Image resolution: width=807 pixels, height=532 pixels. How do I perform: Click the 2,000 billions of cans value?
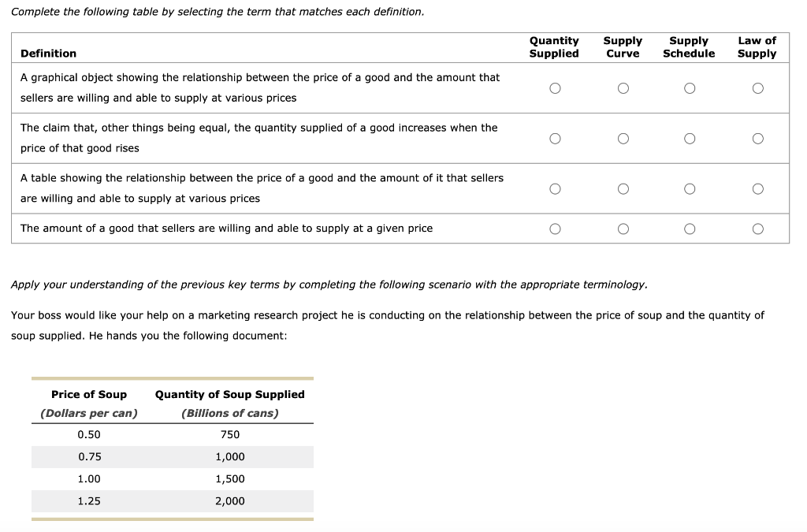click(229, 500)
